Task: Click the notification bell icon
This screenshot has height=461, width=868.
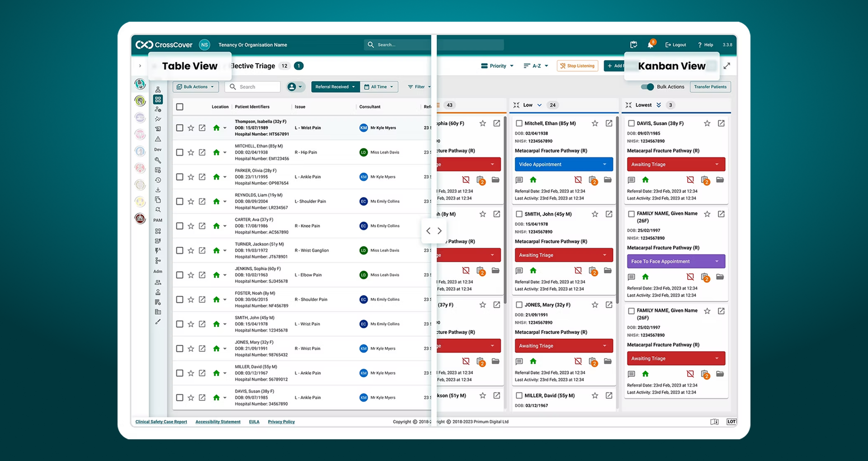Action: pyautogui.click(x=650, y=45)
